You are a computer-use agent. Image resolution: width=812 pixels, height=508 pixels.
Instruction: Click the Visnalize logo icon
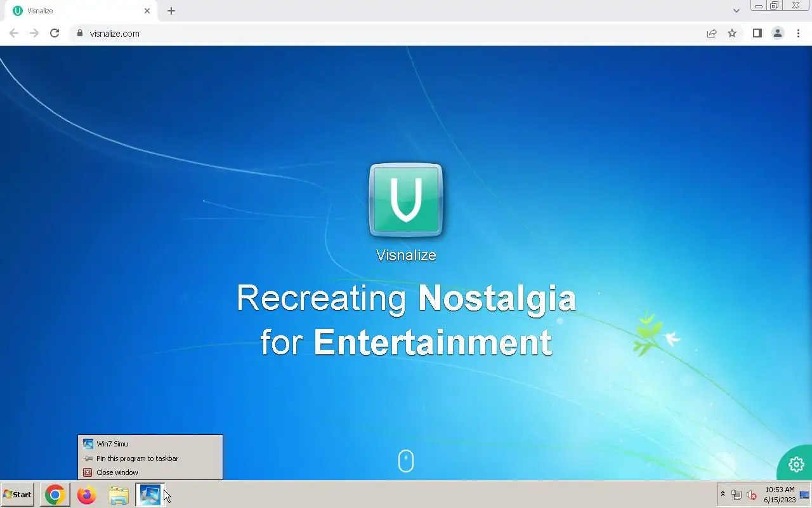[406, 199]
